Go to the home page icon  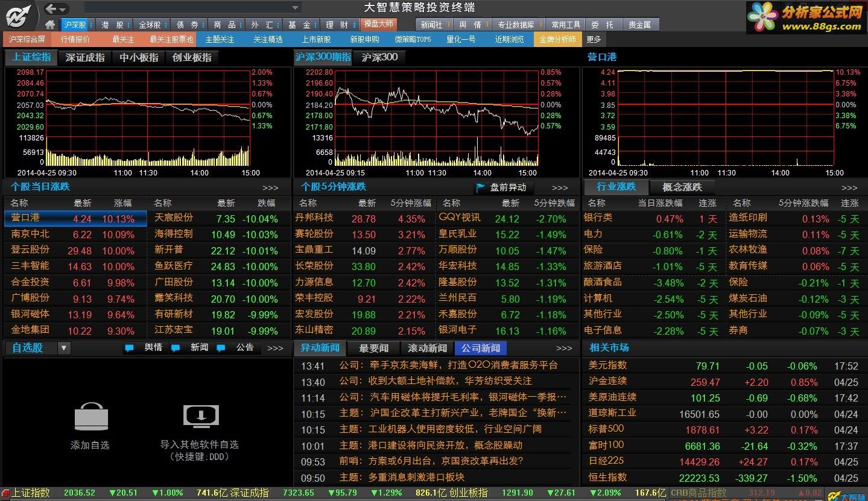(x=50, y=25)
